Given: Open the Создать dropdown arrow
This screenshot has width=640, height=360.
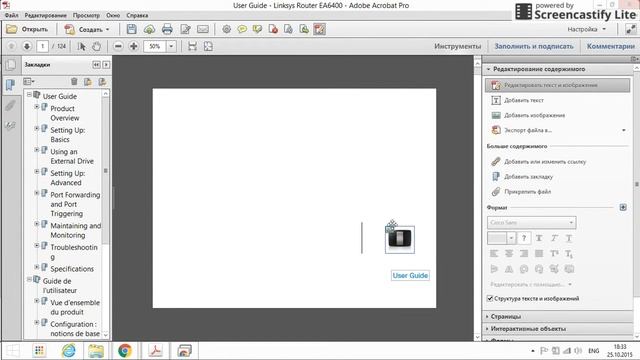Looking at the screenshot, I should pos(108,29).
